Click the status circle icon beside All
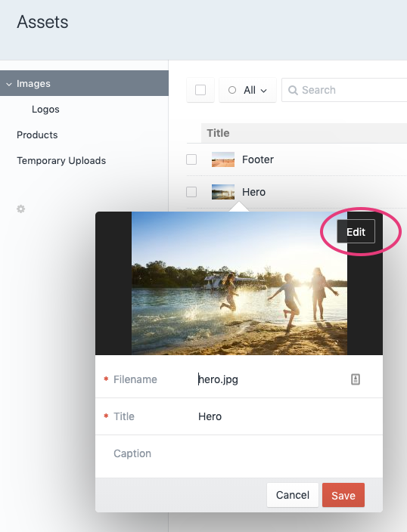This screenshot has height=532, width=407. 232,90
